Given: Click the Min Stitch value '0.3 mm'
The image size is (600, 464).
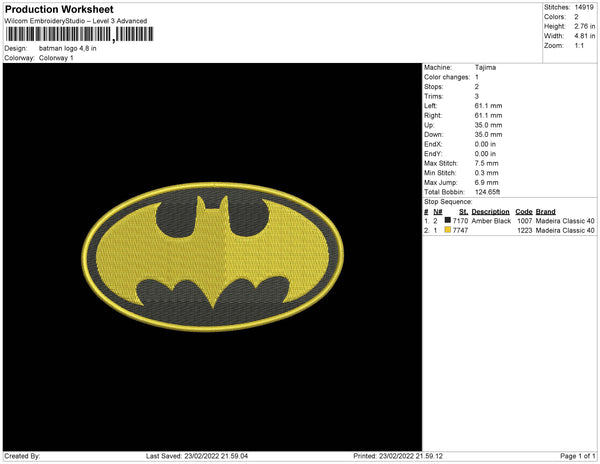Looking at the screenshot, I should tap(486, 173).
